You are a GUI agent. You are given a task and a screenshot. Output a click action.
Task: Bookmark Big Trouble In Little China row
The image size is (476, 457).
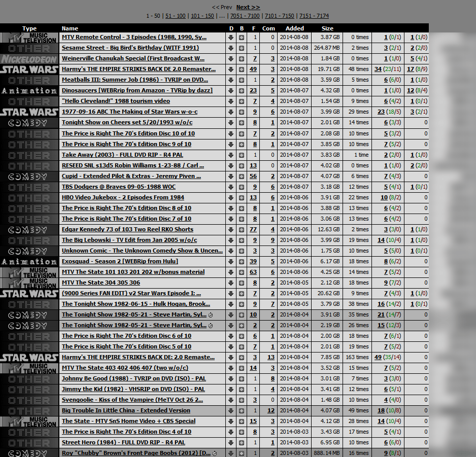(x=242, y=410)
